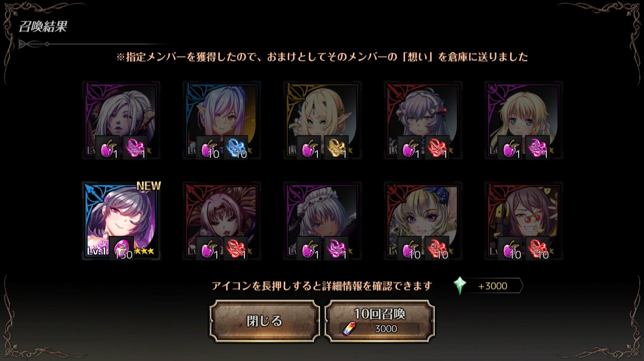Click the green crystal +3000 icon

(x=460, y=286)
